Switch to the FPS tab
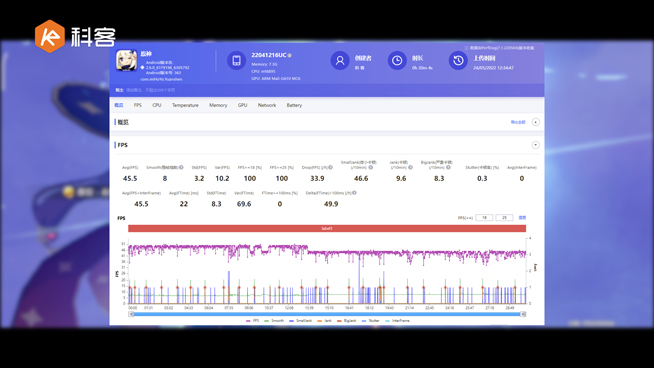Viewport: 654px width, 368px height. [x=138, y=105]
